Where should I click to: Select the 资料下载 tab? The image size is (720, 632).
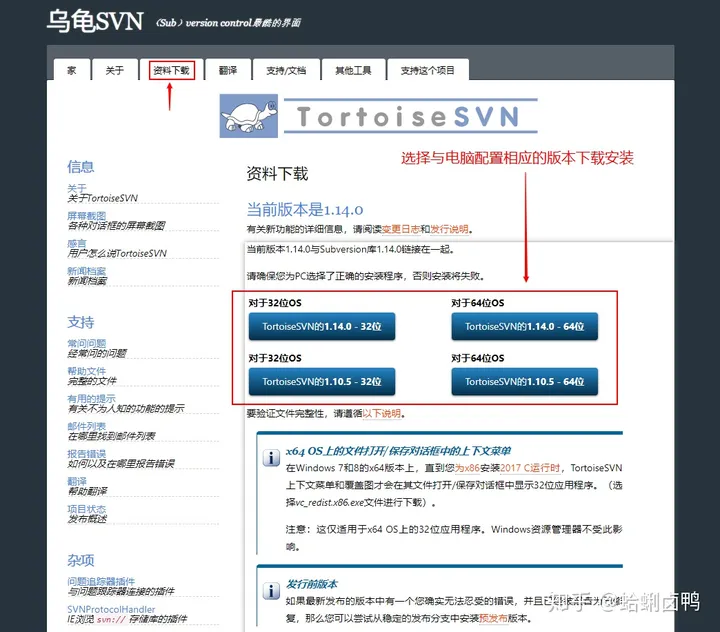coord(171,70)
